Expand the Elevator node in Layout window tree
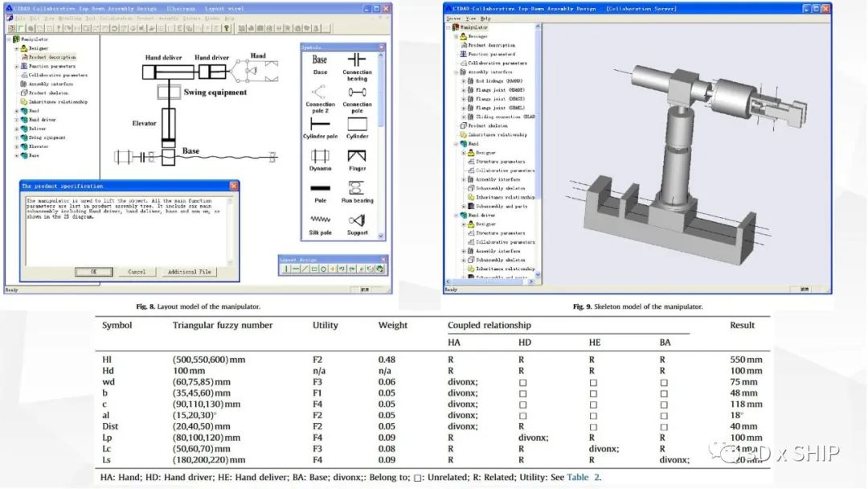 (17, 146)
